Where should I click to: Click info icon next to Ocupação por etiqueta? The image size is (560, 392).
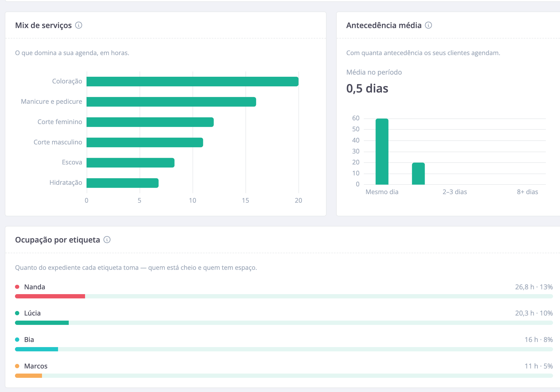pyautogui.click(x=107, y=240)
